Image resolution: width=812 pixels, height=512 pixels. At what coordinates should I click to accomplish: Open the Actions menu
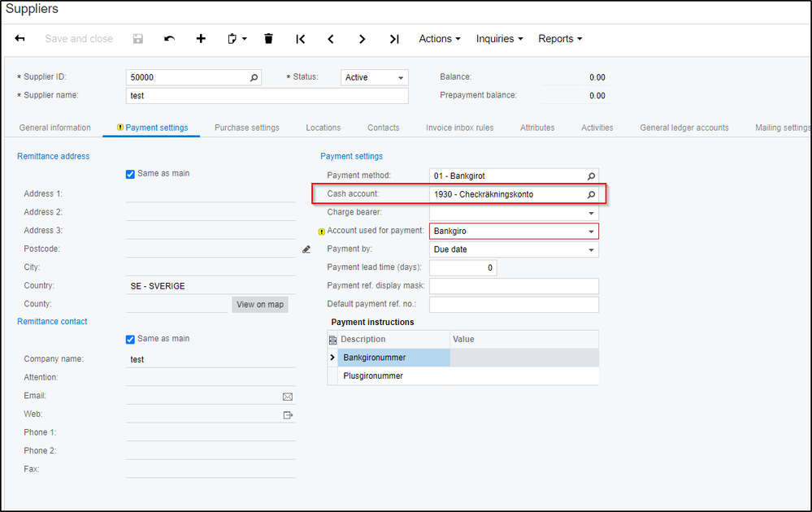[439, 39]
